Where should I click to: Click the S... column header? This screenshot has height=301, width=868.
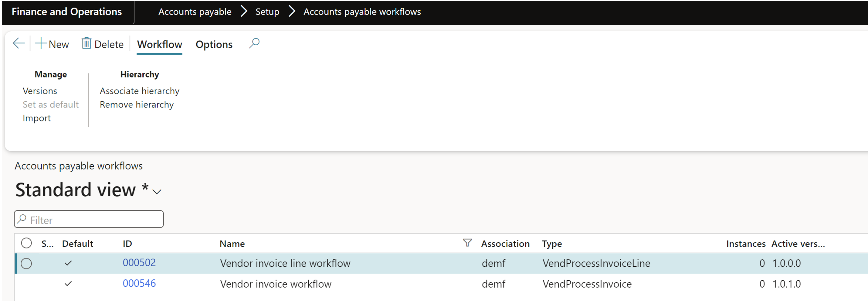(x=48, y=244)
